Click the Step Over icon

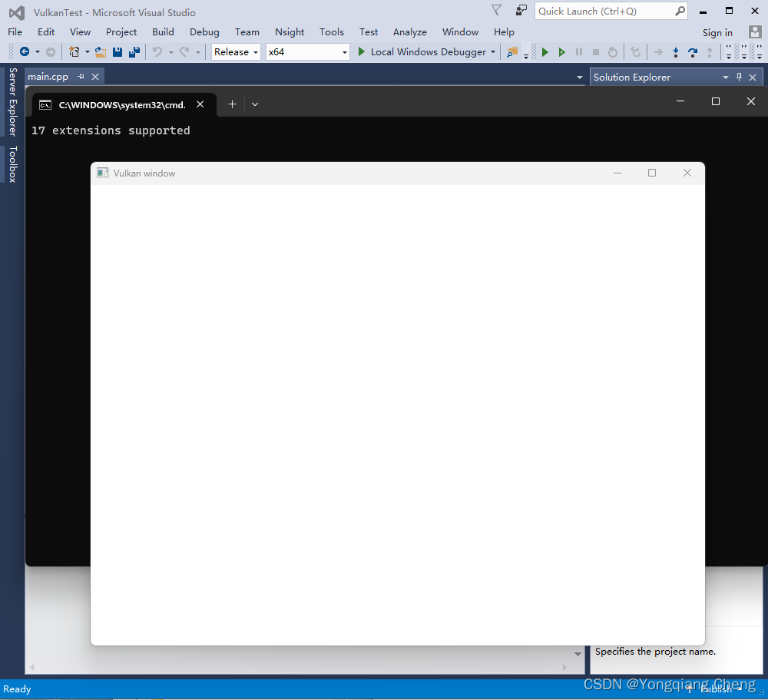pyautogui.click(x=693, y=52)
